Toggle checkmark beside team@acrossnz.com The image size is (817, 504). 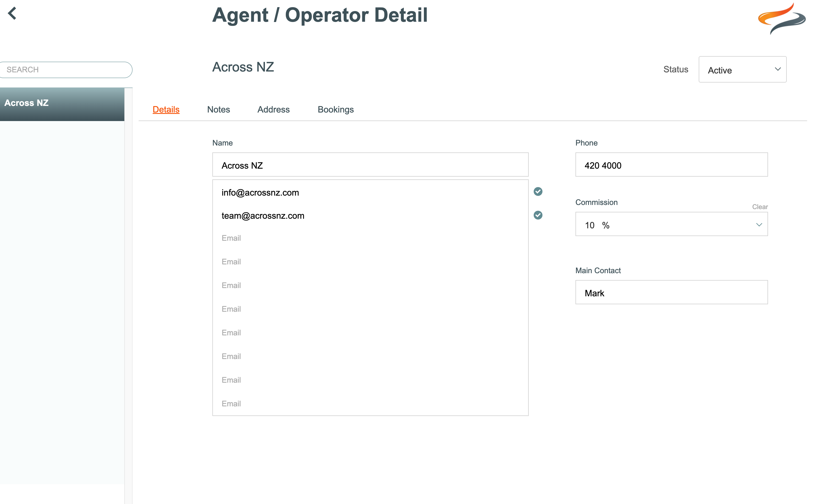coord(538,215)
